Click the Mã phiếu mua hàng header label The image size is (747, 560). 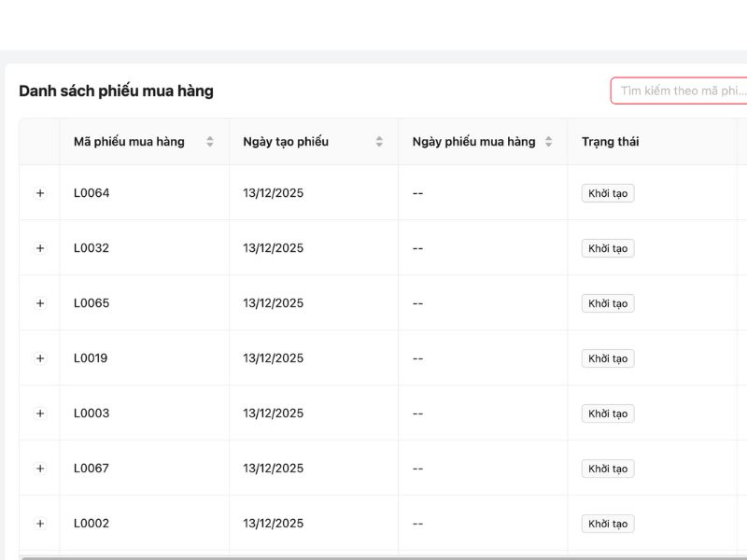tap(129, 142)
